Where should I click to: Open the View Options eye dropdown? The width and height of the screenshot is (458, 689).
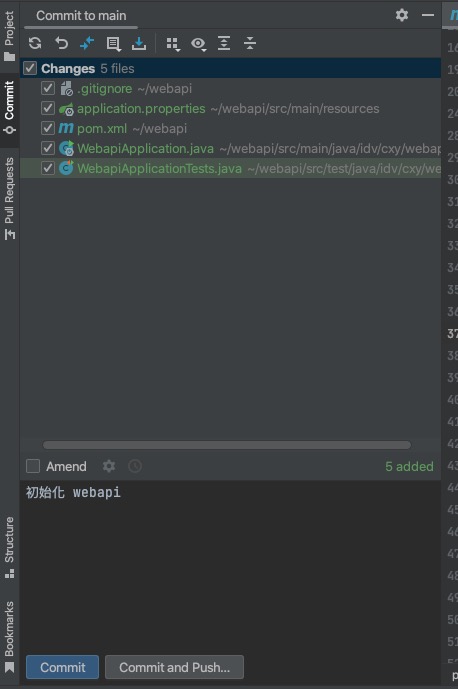tap(199, 44)
